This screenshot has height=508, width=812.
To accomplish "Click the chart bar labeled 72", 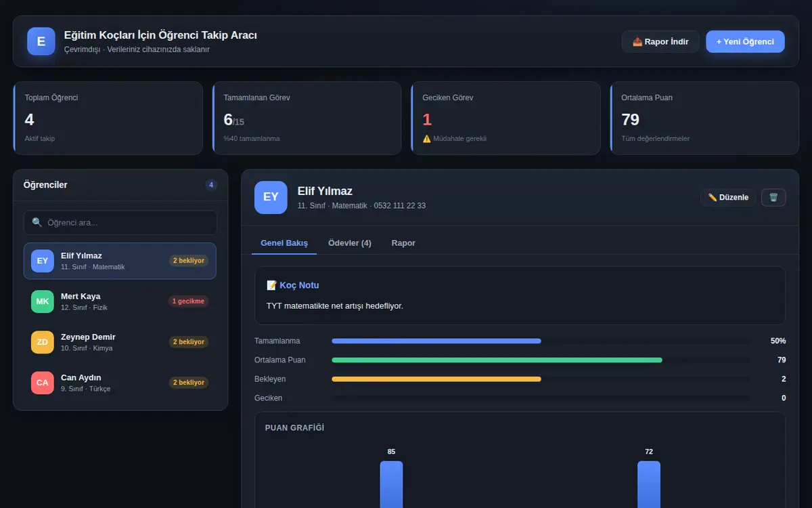I will tap(649, 484).
